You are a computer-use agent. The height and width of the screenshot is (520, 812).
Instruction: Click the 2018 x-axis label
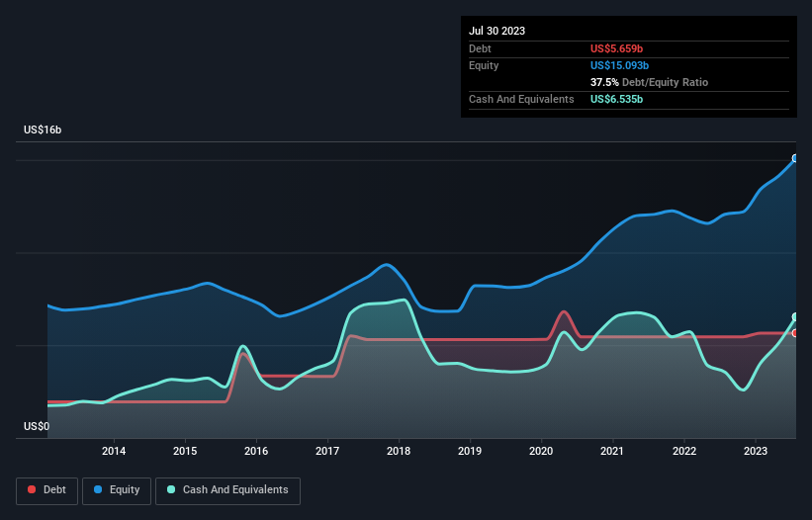pos(399,451)
